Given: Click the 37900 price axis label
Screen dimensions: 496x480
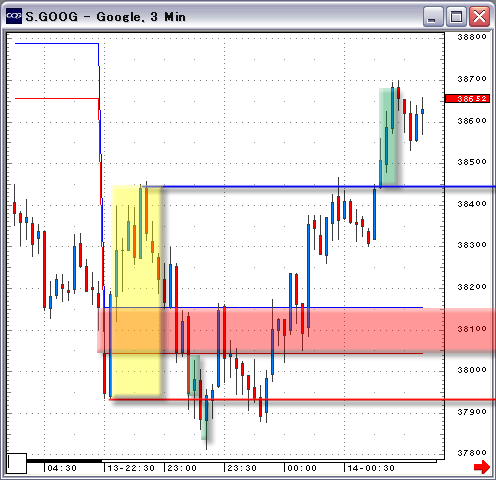Looking at the screenshot, I should [x=472, y=412].
